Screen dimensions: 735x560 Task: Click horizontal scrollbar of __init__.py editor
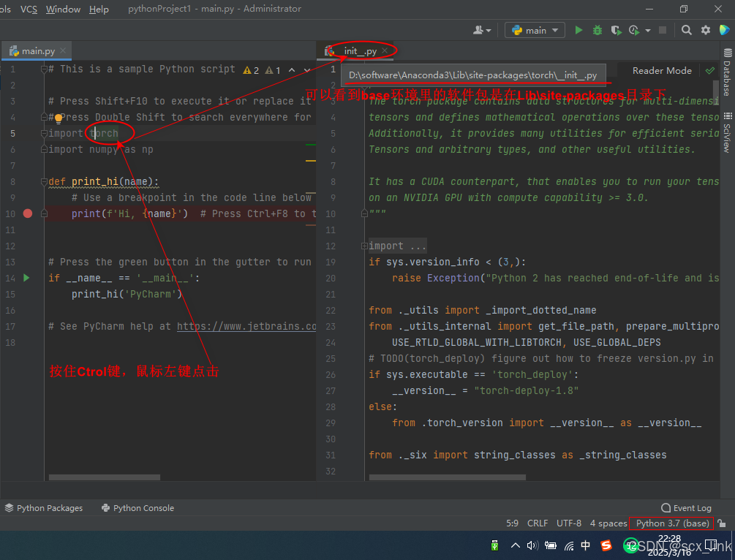pos(447,477)
